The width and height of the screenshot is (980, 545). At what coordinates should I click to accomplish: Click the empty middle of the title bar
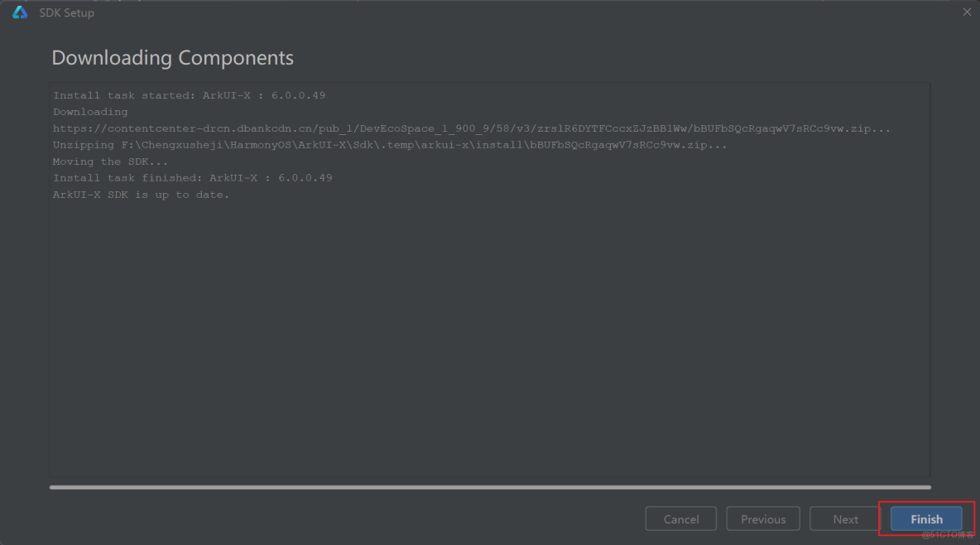(497, 12)
